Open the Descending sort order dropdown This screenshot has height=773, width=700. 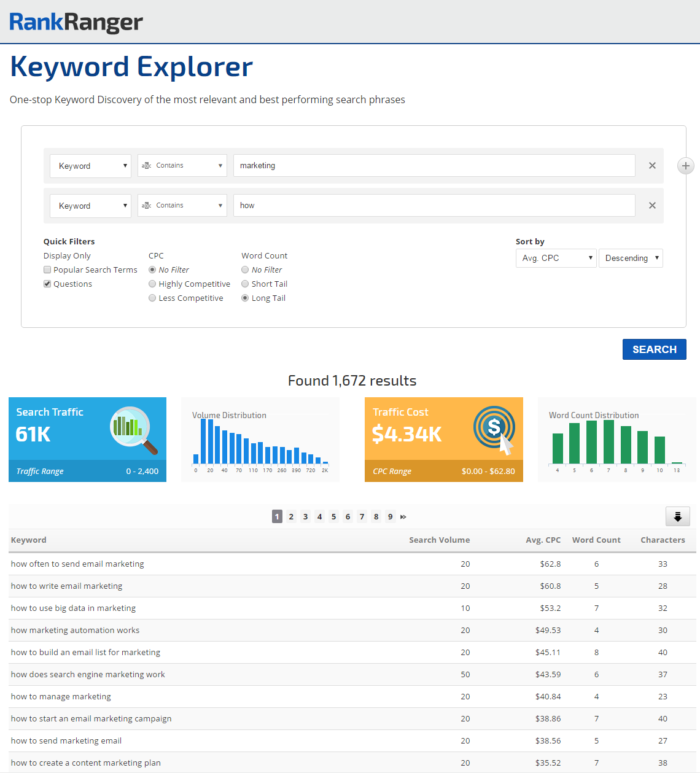pos(631,258)
